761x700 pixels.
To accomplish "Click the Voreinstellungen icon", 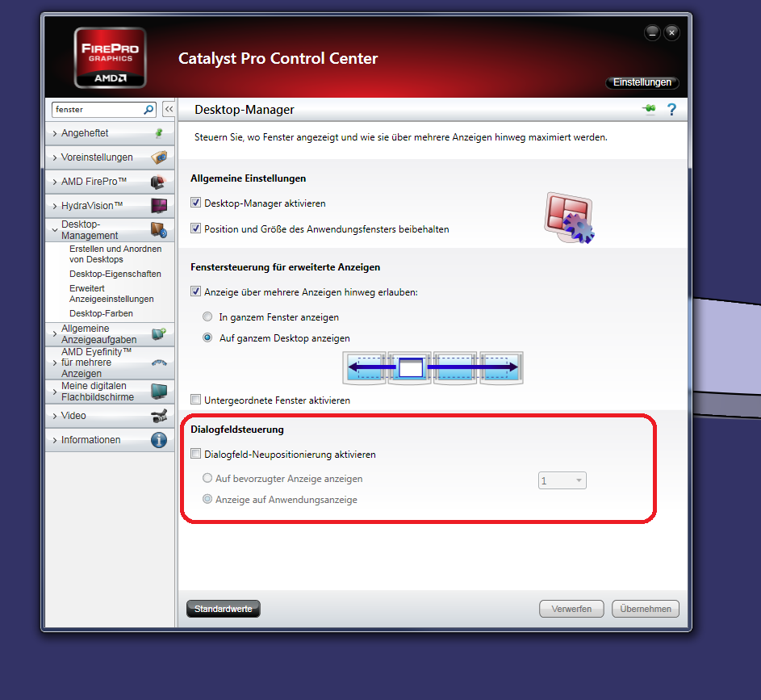I will (159, 157).
